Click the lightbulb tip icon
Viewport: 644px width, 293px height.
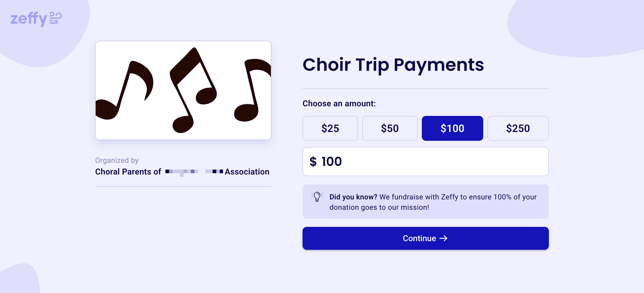[317, 197]
